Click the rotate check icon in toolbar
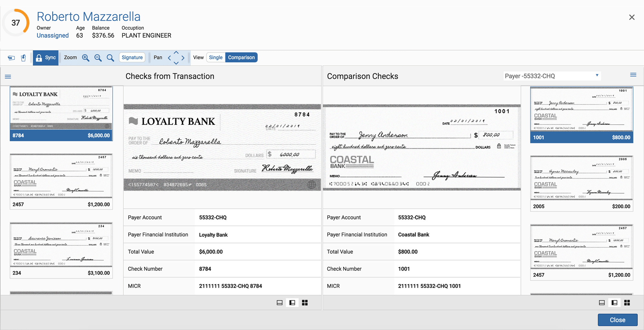 [24, 58]
